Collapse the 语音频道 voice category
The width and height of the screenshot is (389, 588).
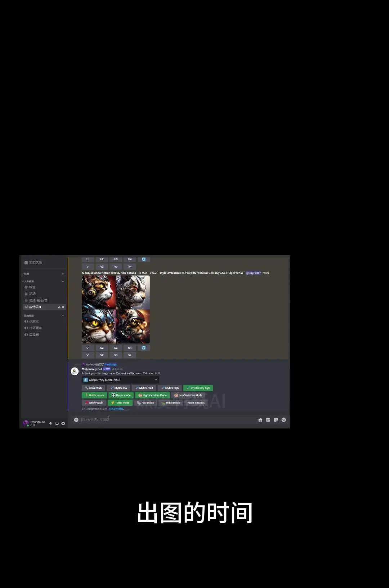pyautogui.click(x=29, y=316)
